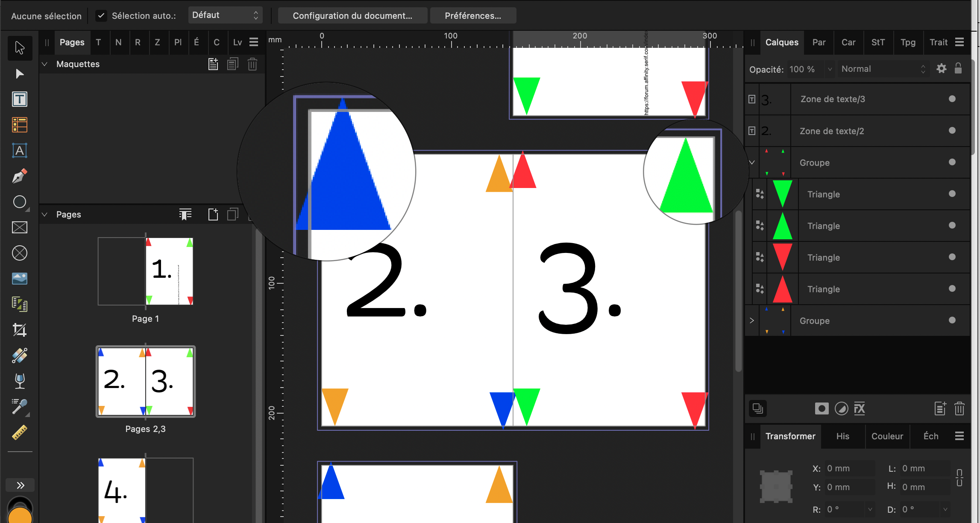
Task: Open the Normal blend mode dropdown
Action: click(883, 69)
